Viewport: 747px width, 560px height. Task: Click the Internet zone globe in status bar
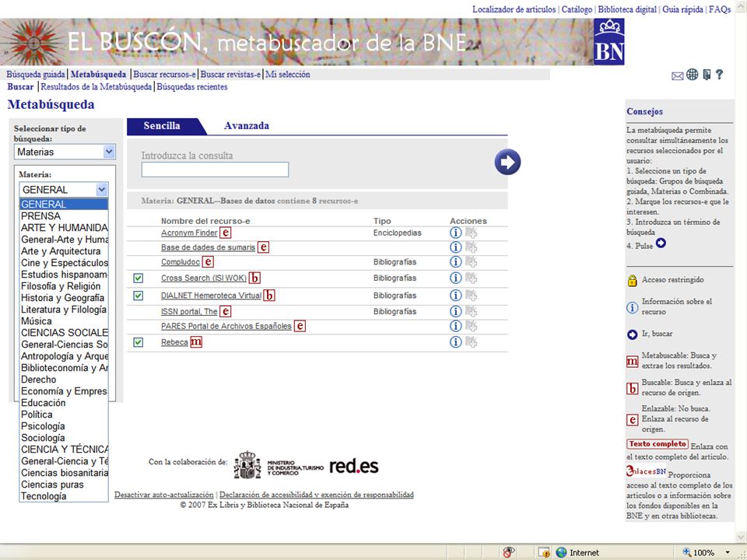pos(562,552)
